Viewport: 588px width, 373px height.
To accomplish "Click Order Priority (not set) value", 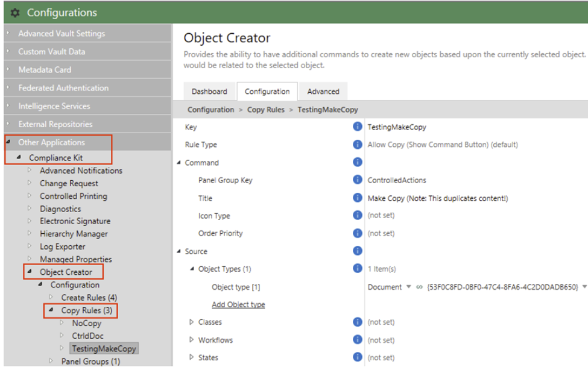I will point(381,234).
